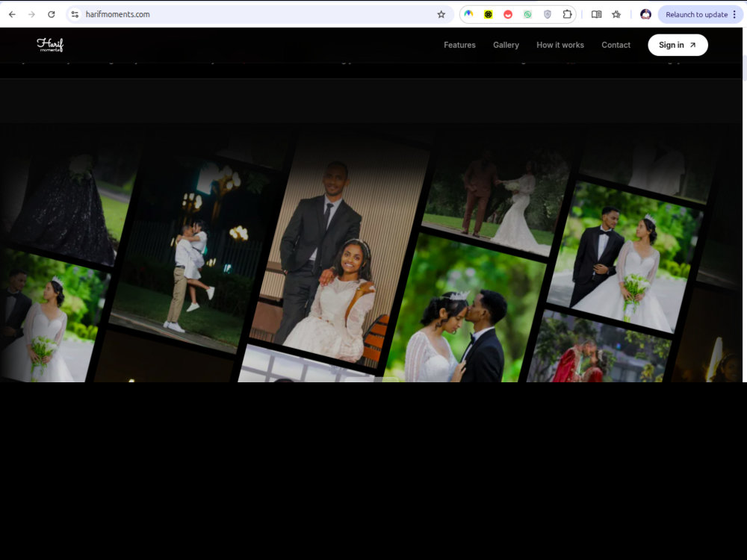Open the bookmarks star-list icon

616,14
